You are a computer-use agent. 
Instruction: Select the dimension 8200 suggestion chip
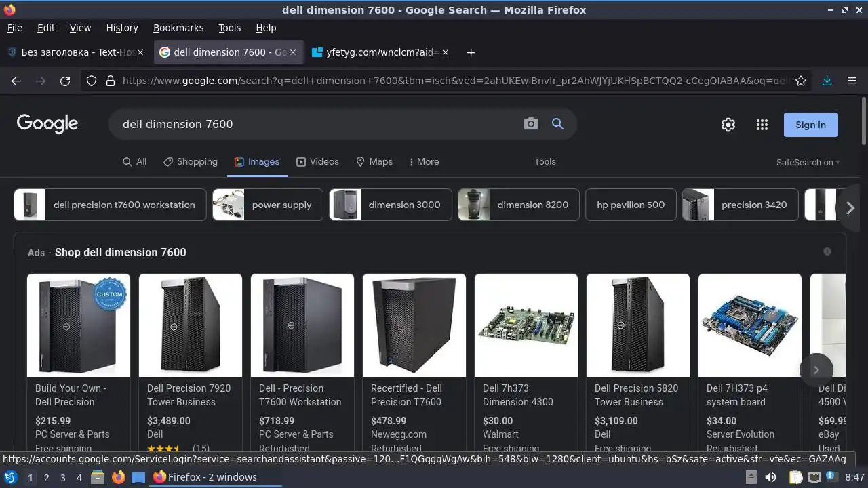[519, 205]
